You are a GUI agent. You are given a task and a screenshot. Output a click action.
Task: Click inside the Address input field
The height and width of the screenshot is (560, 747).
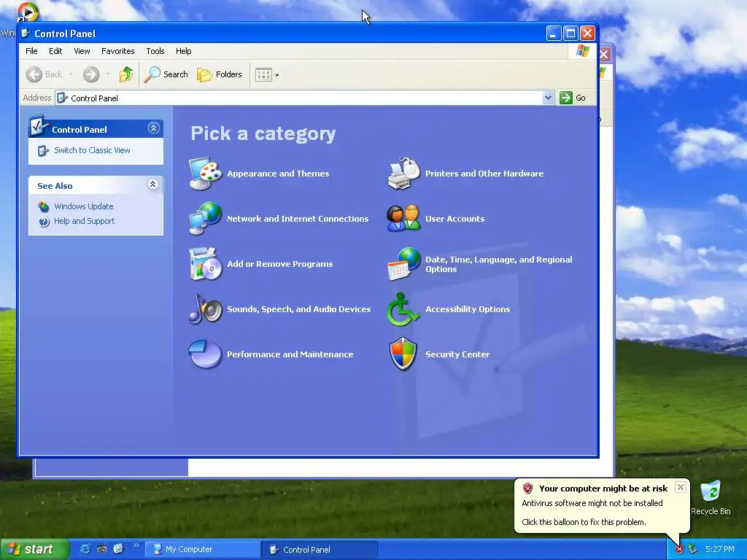tap(305, 98)
